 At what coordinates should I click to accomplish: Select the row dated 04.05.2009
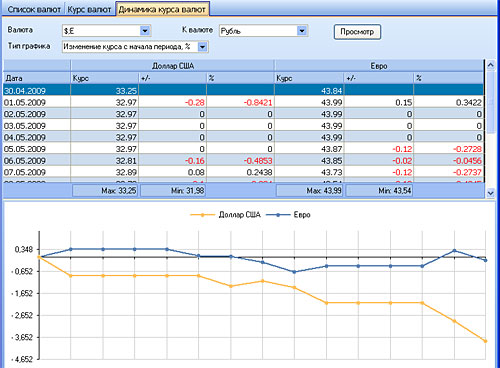coord(243,137)
